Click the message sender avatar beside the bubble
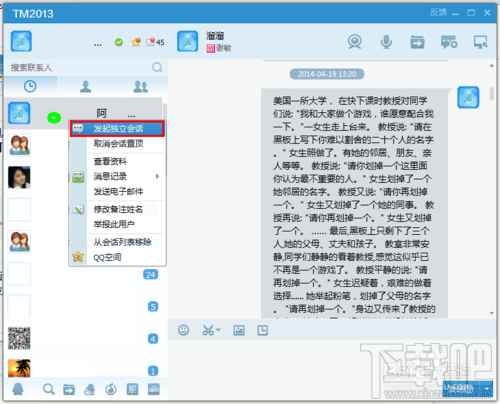The width and height of the screenshot is (500, 404). pos(468,97)
